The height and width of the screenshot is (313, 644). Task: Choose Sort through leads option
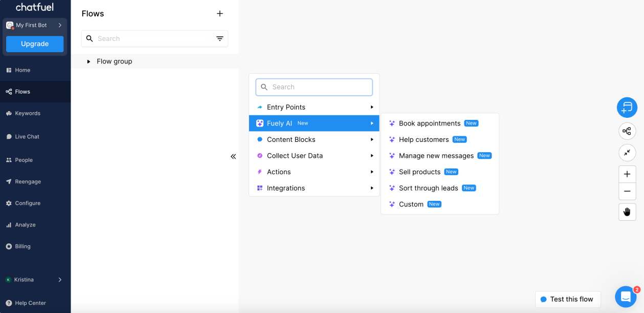click(440, 188)
